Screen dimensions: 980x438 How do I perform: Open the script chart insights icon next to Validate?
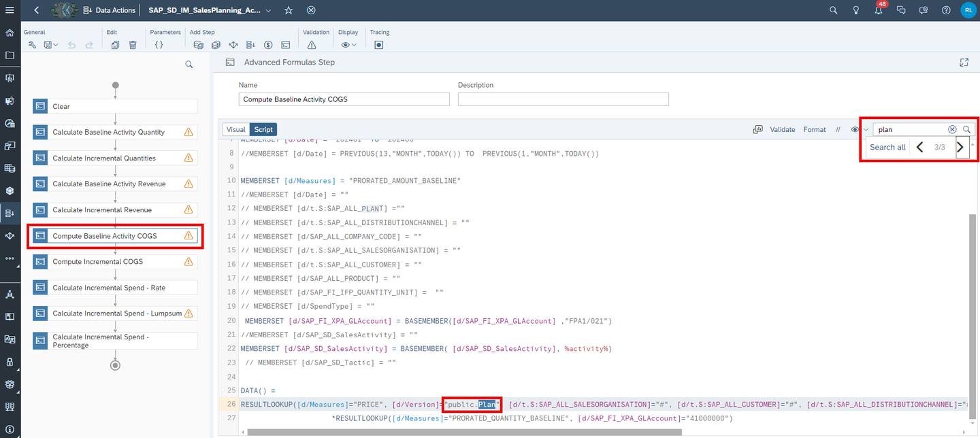pyautogui.click(x=757, y=129)
